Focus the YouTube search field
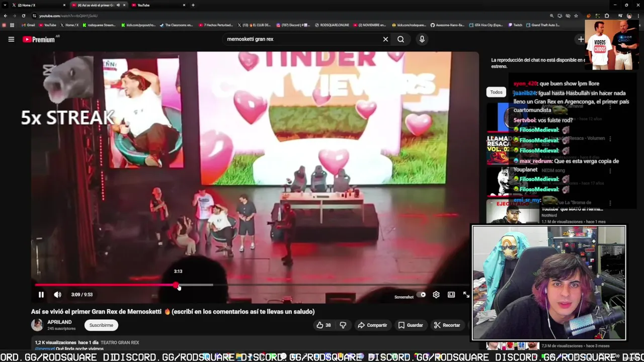Image resolution: width=644 pixels, height=362 pixels. click(302, 39)
